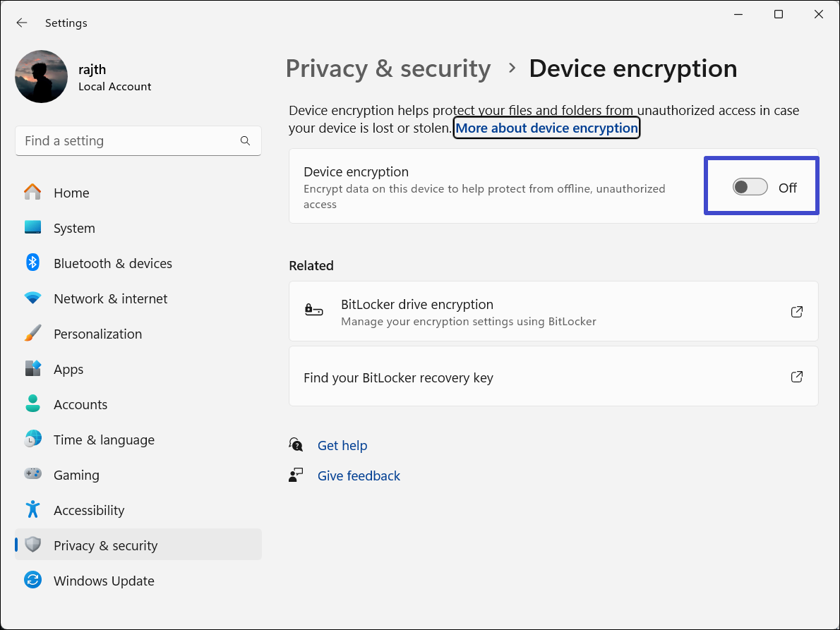Click external link icon for BitLocker recovery key
This screenshot has height=630, width=840.
[797, 377]
